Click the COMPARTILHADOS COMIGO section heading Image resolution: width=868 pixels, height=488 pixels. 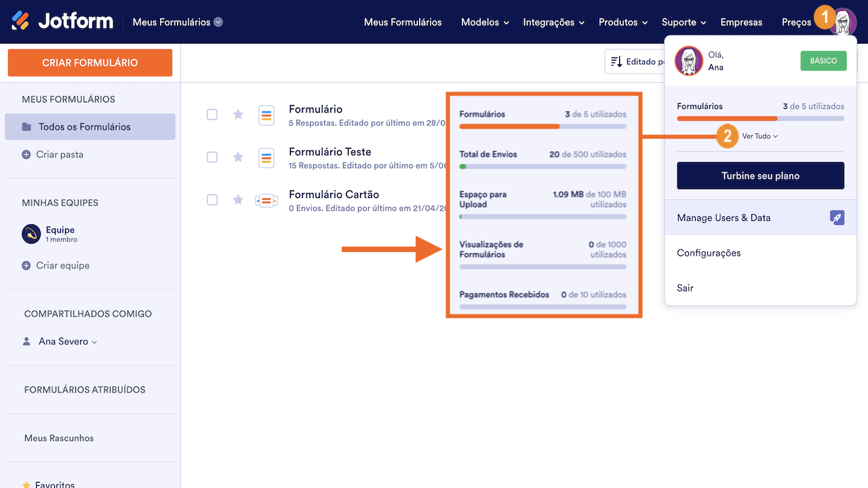click(88, 314)
